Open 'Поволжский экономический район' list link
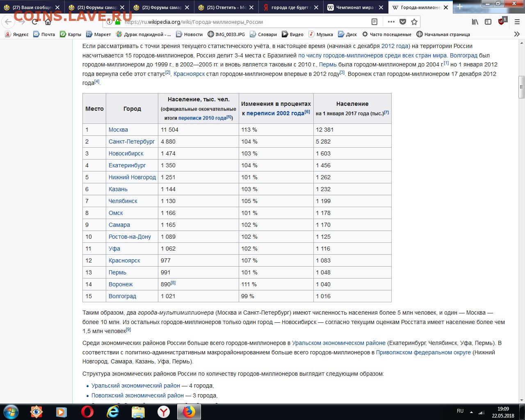The image size is (525, 420). click(137, 395)
